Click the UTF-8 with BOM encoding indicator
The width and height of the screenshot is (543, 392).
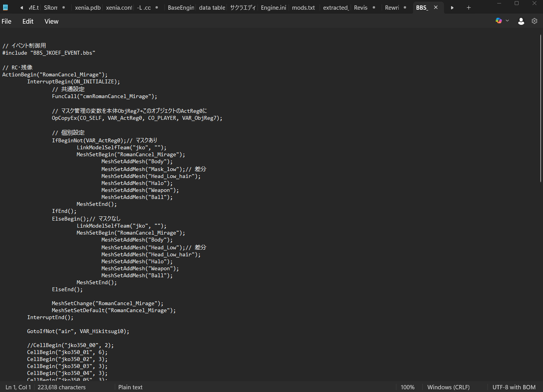514,387
